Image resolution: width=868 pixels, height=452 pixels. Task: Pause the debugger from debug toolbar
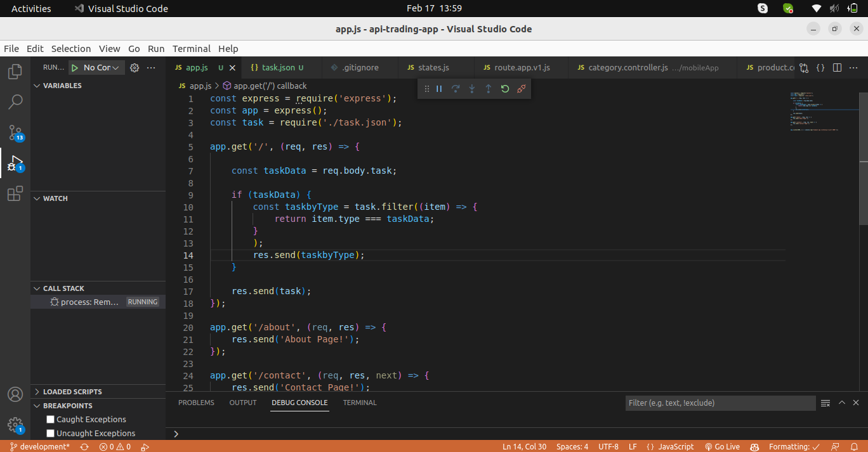coord(439,89)
